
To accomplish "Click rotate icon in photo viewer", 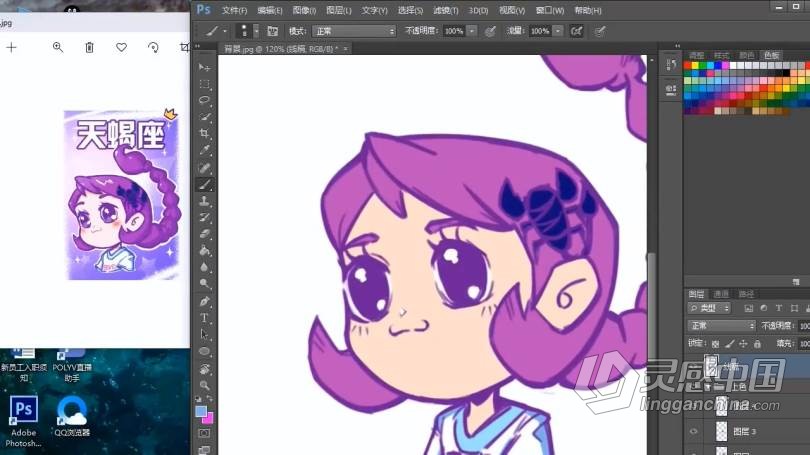I will click(153, 48).
